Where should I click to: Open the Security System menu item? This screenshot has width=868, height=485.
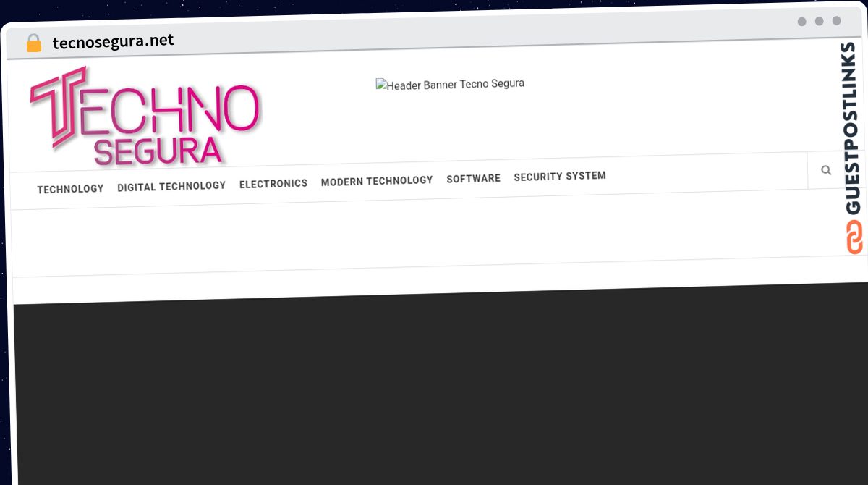tap(560, 176)
